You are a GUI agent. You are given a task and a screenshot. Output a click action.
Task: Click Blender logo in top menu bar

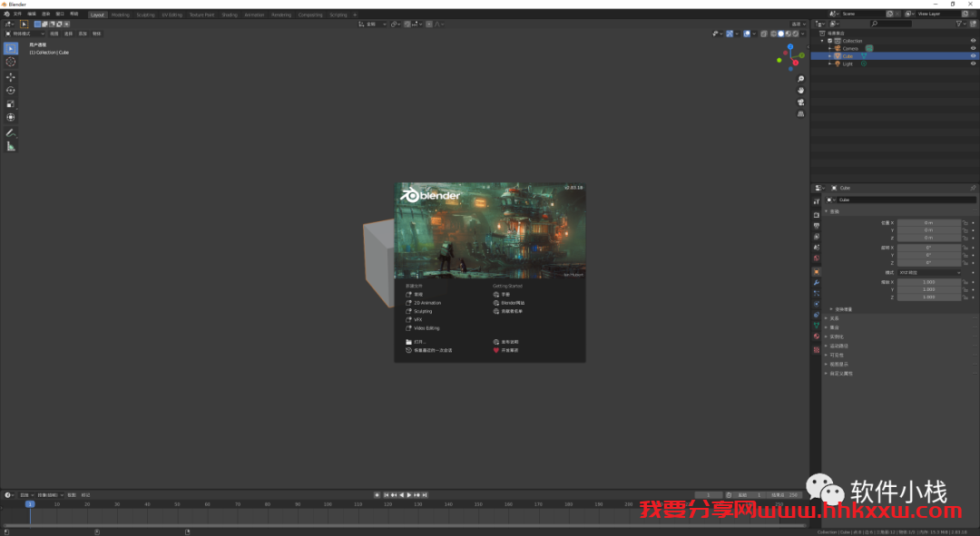[x=6, y=14]
